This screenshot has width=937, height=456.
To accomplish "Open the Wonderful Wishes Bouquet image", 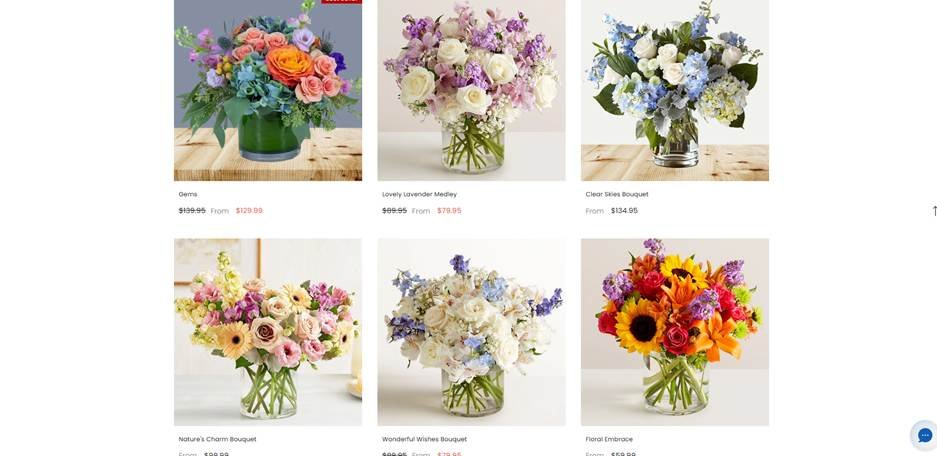I will tap(471, 332).
